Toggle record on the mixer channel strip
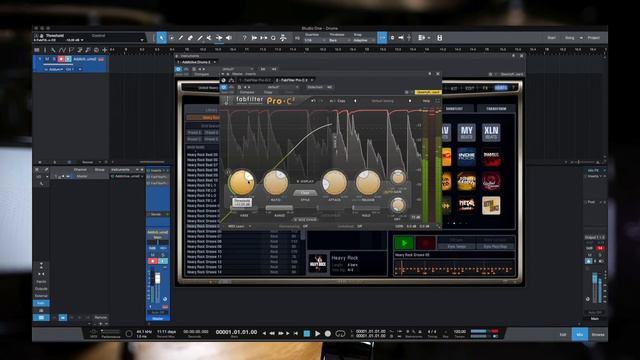 coord(153,261)
